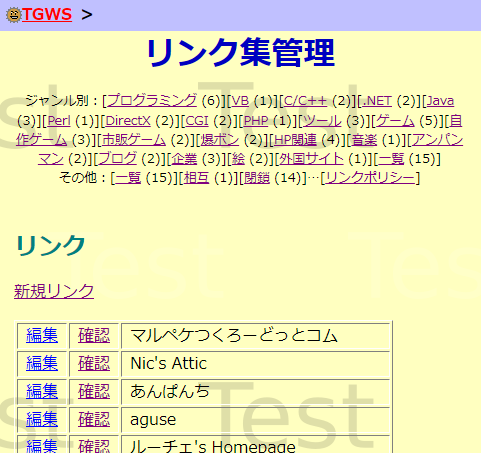Click 編集 for aguse
This screenshot has width=481, height=453.
pyautogui.click(x=42, y=419)
